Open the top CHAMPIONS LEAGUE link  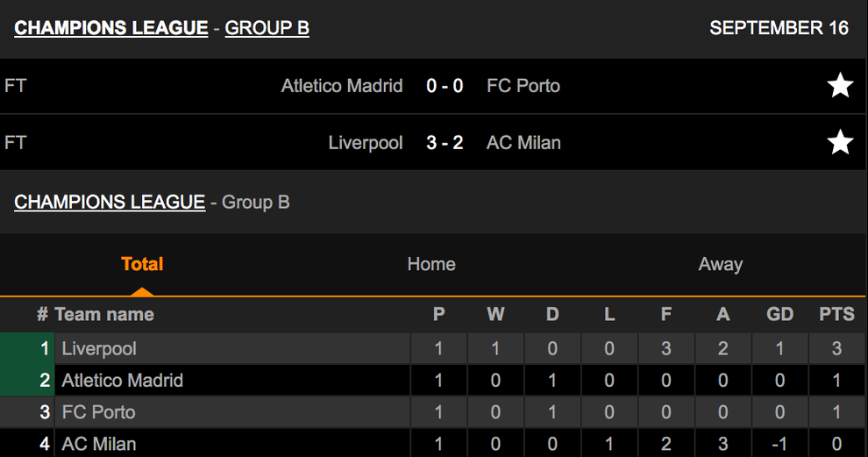click(x=111, y=28)
